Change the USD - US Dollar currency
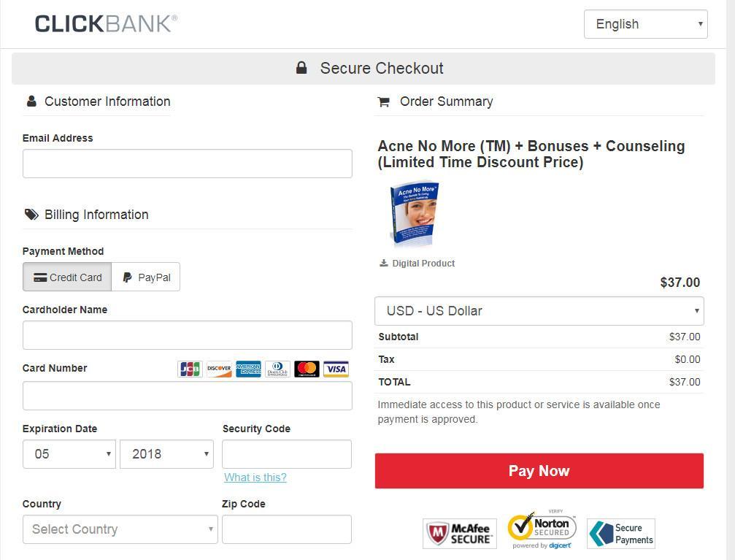 539,311
